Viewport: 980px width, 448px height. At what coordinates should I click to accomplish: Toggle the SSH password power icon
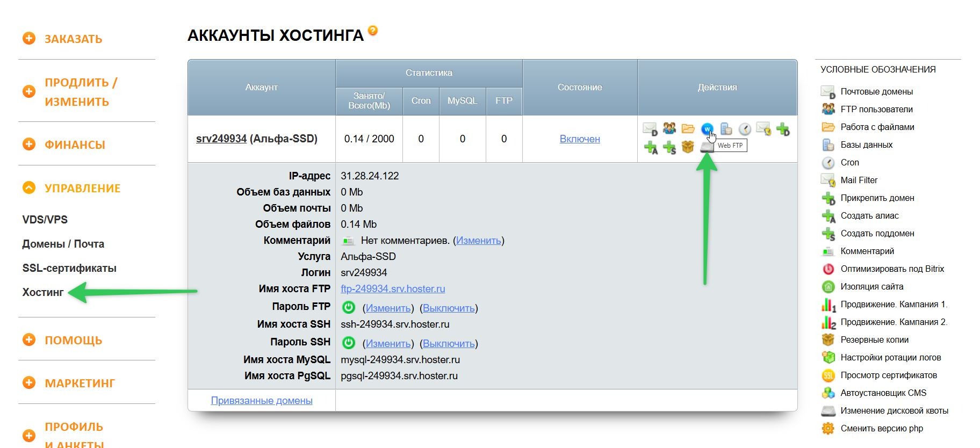pyautogui.click(x=349, y=343)
